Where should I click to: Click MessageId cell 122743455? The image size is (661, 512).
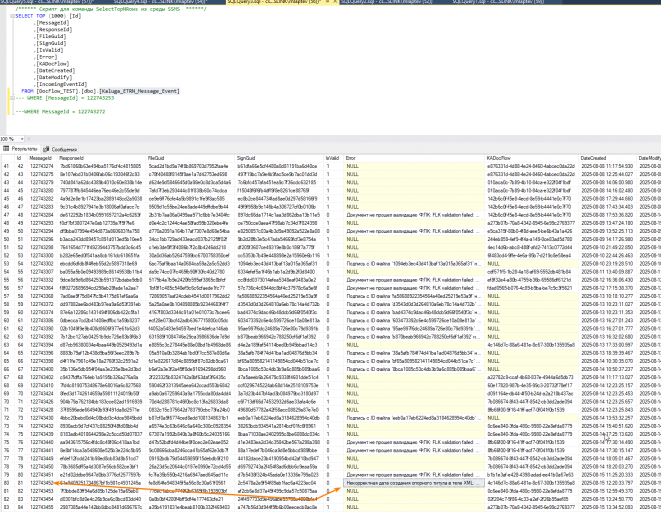point(42,507)
